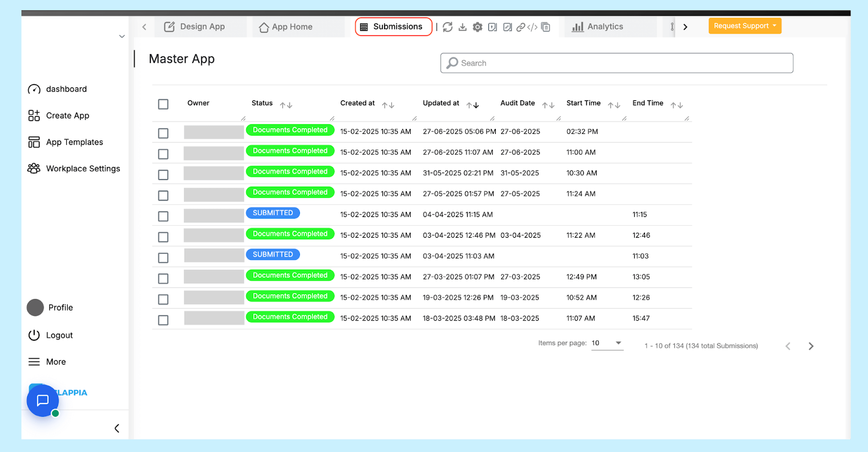Select row updated 27-05-2025 01:57 PM
The width and height of the screenshot is (868, 452).
tap(163, 195)
